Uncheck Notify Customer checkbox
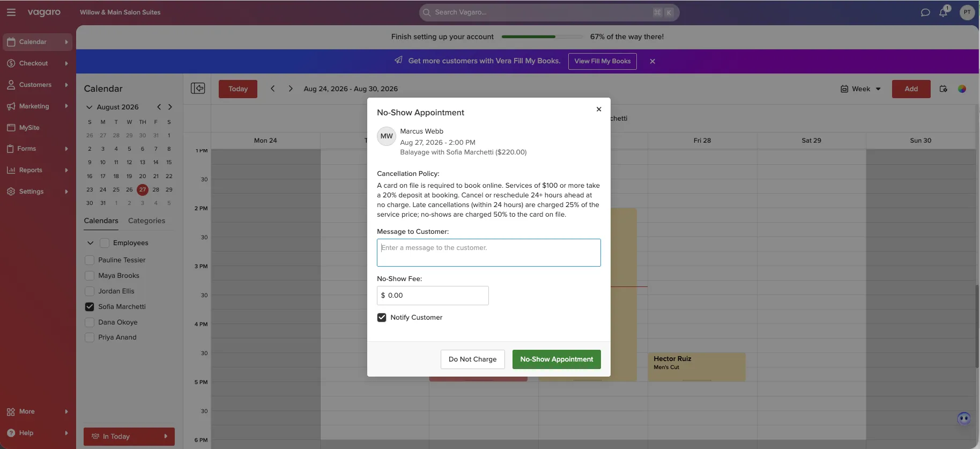The image size is (980, 449). tap(382, 318)
